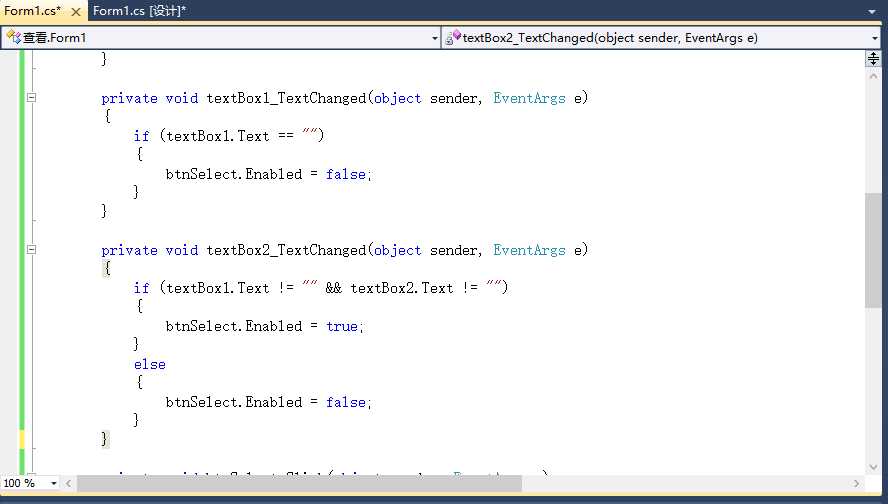Click the highlighted opening brace of textBox2_TextChanged
The image size is (888, 504).
(106, 268)
